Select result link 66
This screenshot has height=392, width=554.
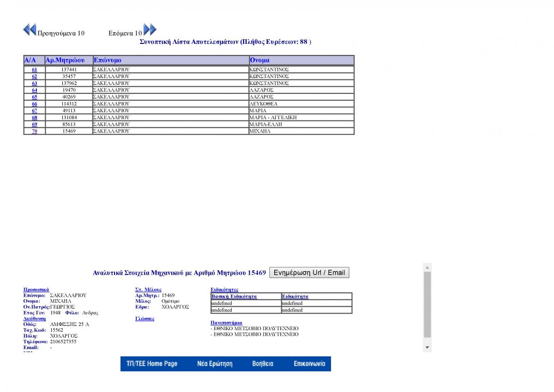pos(35,104)
